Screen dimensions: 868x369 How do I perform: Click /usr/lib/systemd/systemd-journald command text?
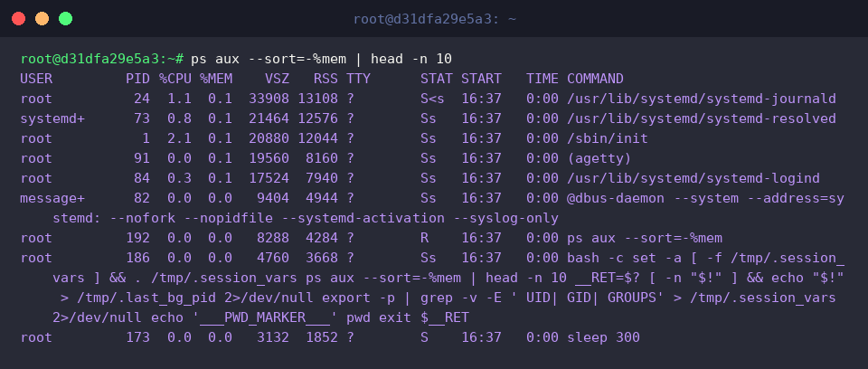click(702, 99)
